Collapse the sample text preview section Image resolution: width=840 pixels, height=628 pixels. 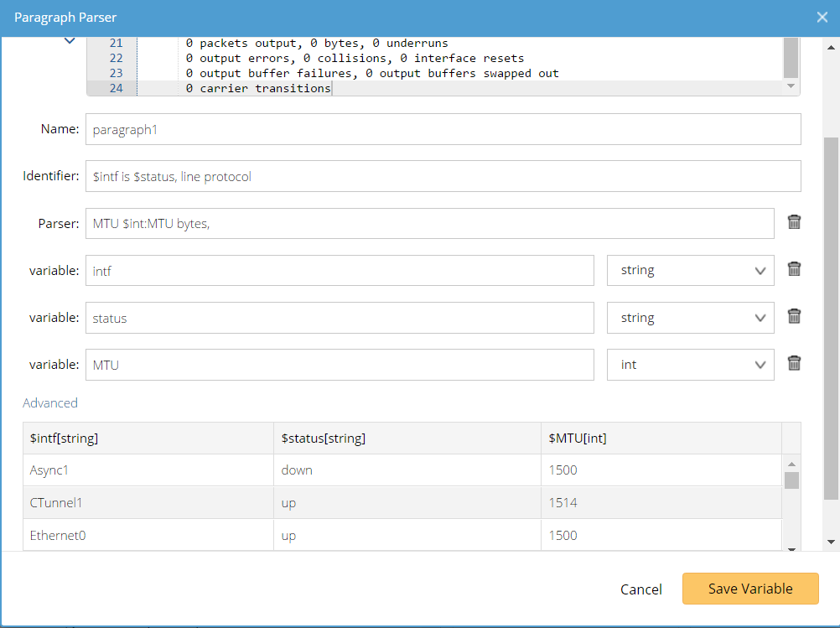click(70, 39)
